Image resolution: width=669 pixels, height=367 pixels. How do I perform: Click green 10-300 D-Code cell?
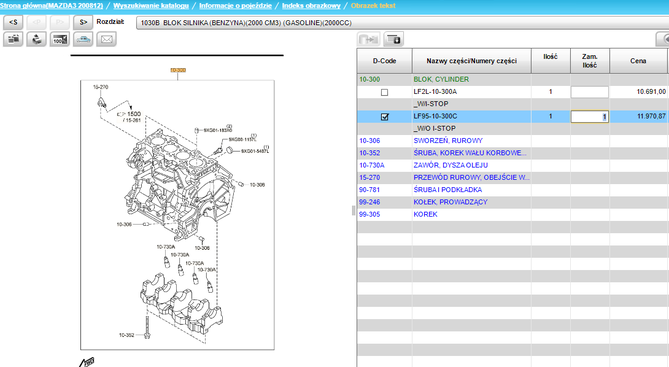[x=369, y=79]
